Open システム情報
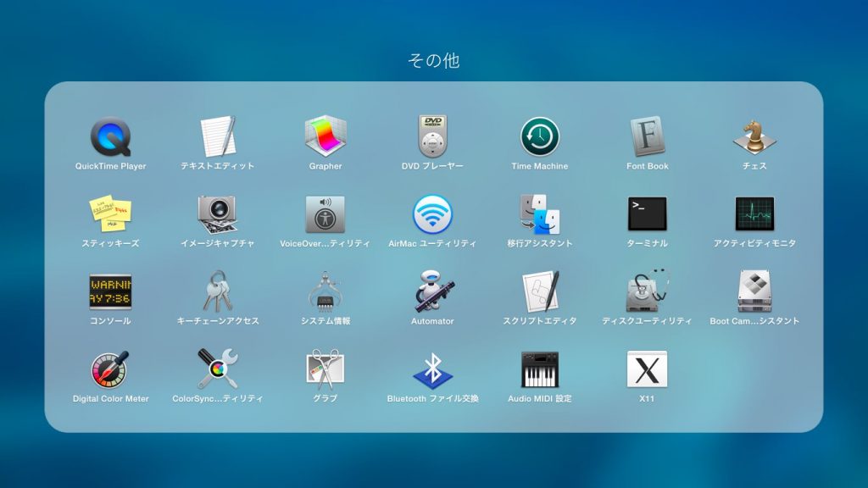 (325, 291)
